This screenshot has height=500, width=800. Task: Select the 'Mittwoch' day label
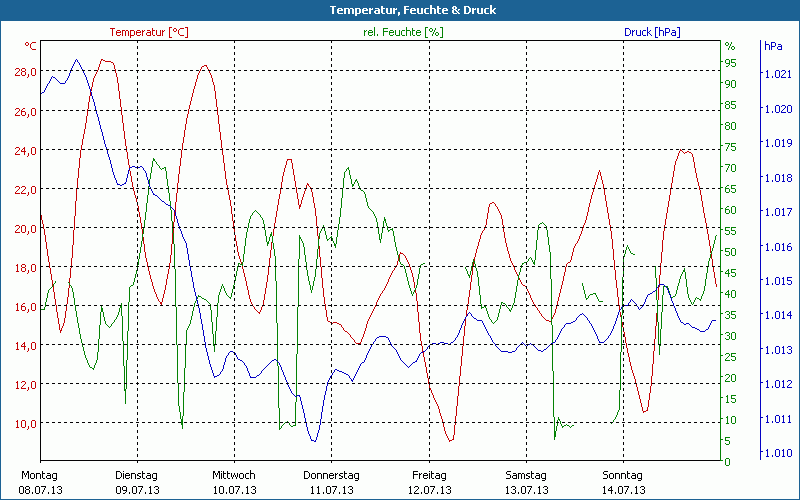click(234, 475)
